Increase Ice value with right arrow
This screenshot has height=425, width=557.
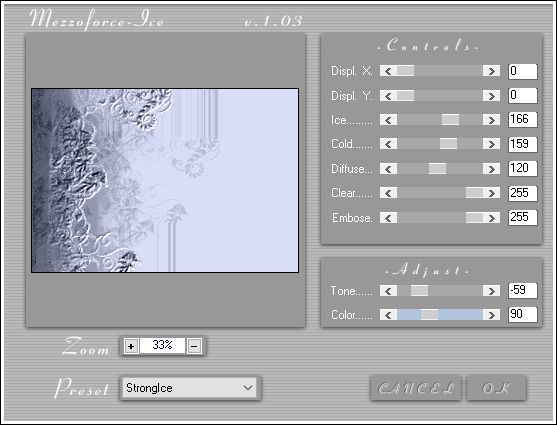coord(491,120)
